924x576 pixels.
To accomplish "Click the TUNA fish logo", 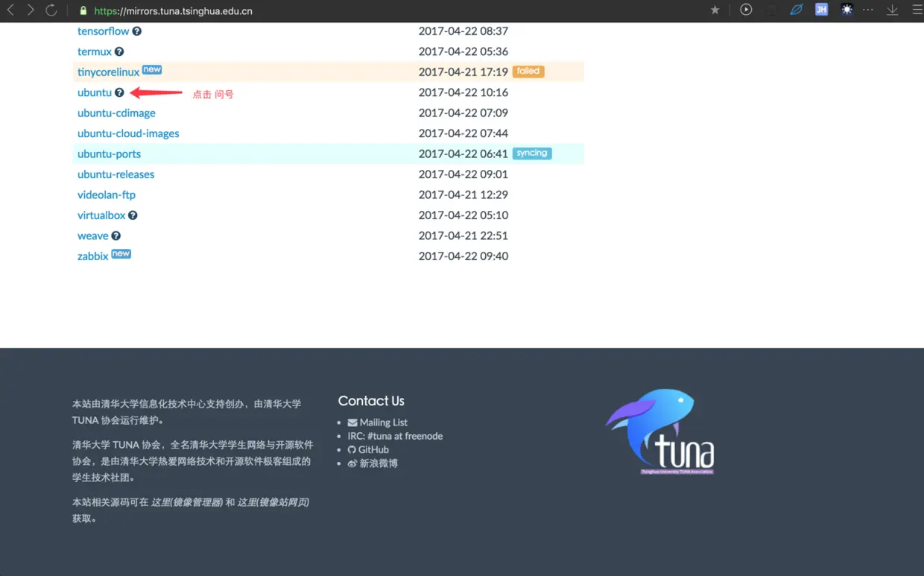I will tap(660, 431).
